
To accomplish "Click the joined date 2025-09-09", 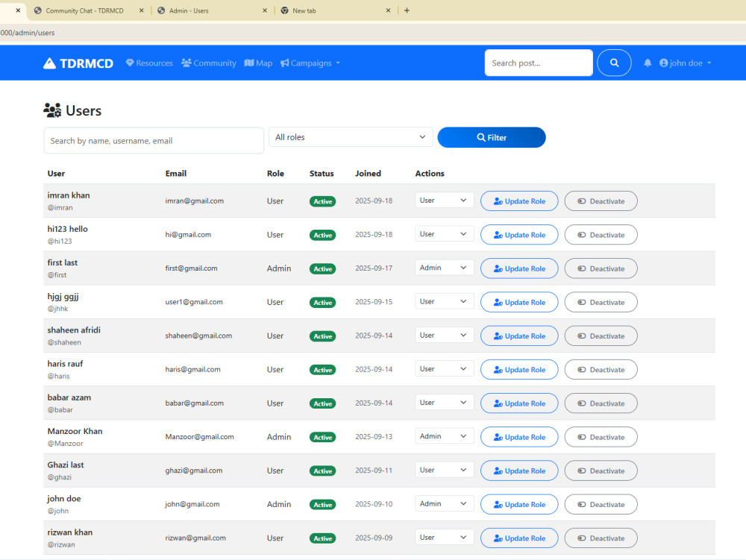I will point(374,538).
